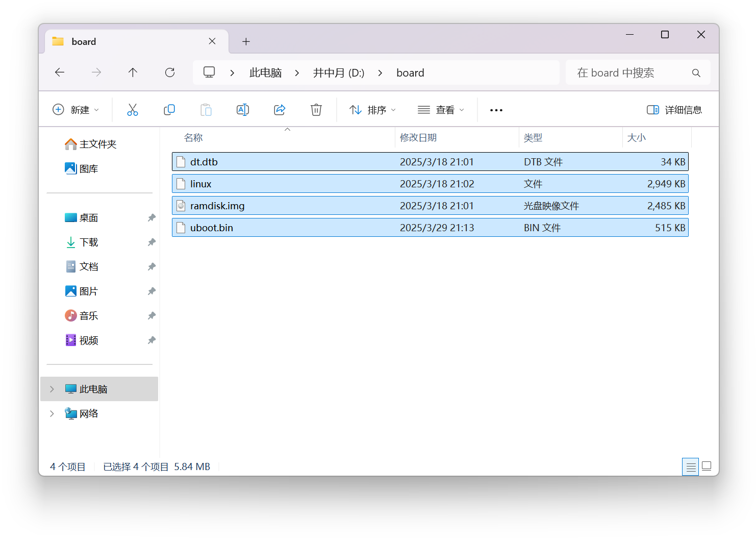Open the 新建 dropdown
The image size is (756, 540).
(76, 109)
